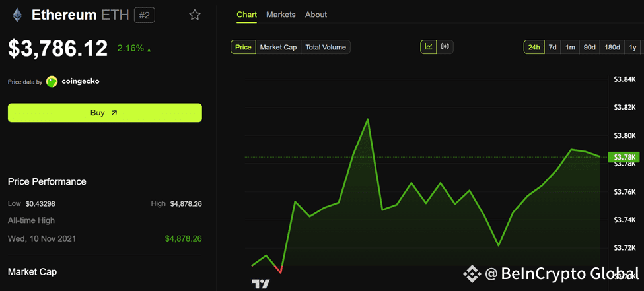Click the TradingView logo below the chart
The width and height of the screenshot is (644, 291).
[x=261, y=284]
